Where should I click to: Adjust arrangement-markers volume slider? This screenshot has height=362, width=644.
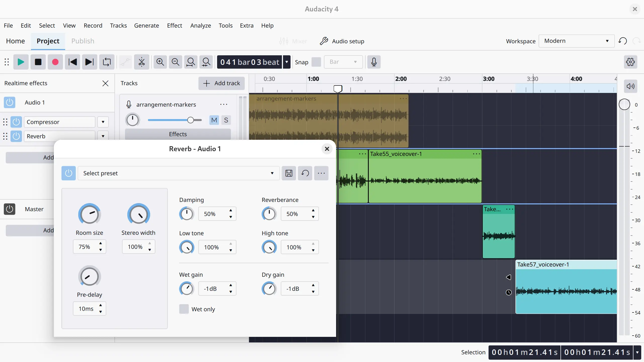point(190,120)
